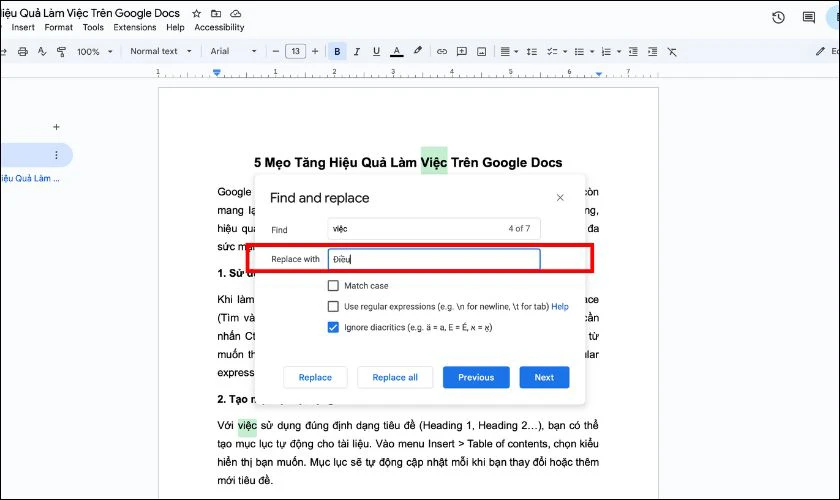The width and height of the screenshot is (840, 500).
Task: Click the document name in title bar
Action: click(x=90, y=13)
